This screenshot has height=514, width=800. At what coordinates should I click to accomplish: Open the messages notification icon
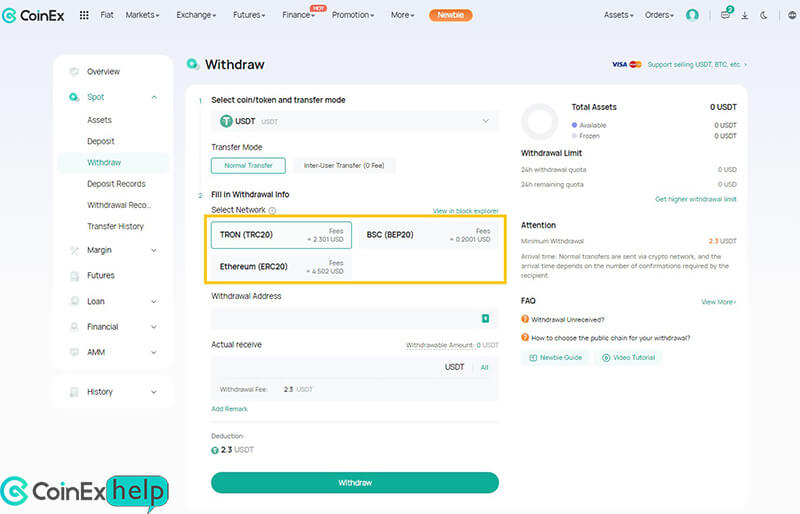725,15
